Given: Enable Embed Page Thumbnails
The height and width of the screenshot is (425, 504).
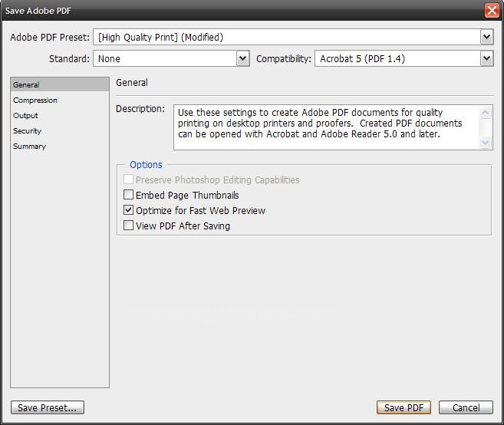Looking at the screenshot, I should coord(128,195).
